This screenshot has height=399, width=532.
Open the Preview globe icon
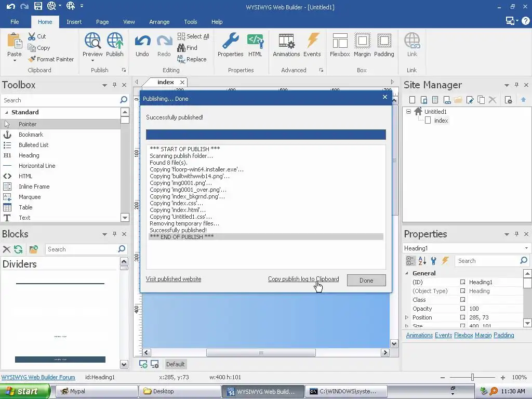tap(92, 41)
